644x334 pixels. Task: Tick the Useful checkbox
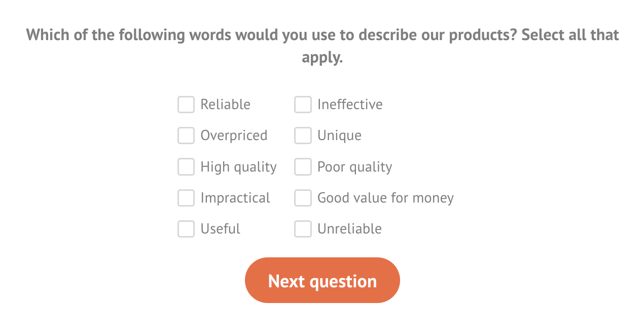point(186,229)
